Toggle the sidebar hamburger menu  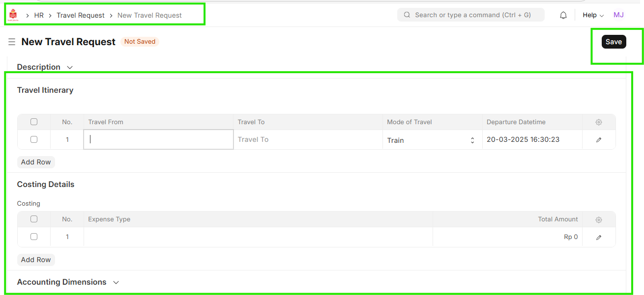pos(12,42)
